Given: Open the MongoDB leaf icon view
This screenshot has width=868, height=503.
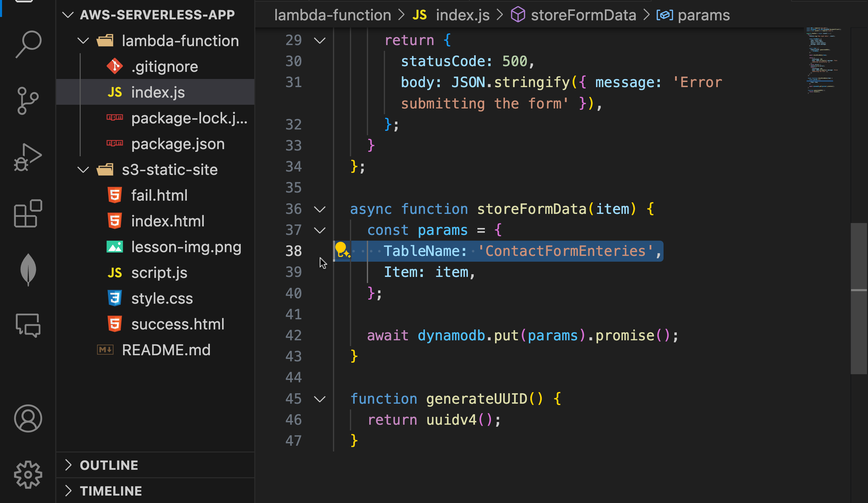Looking at the screenshot, I should 27,269.
